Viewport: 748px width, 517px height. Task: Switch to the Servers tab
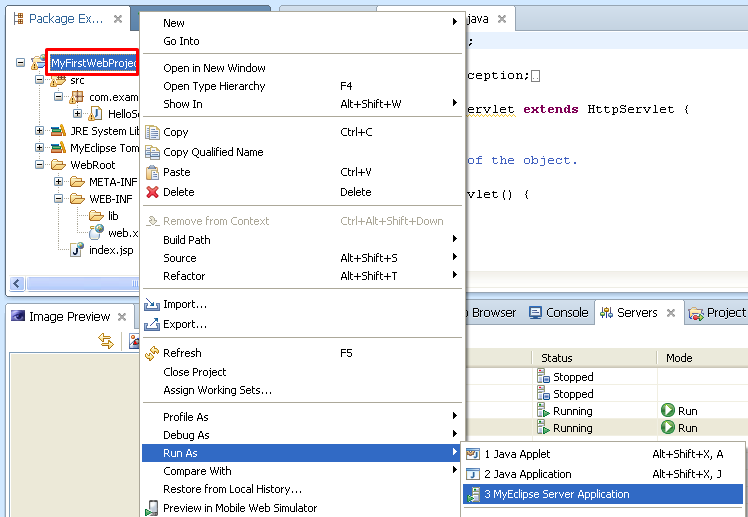point(639,313)
